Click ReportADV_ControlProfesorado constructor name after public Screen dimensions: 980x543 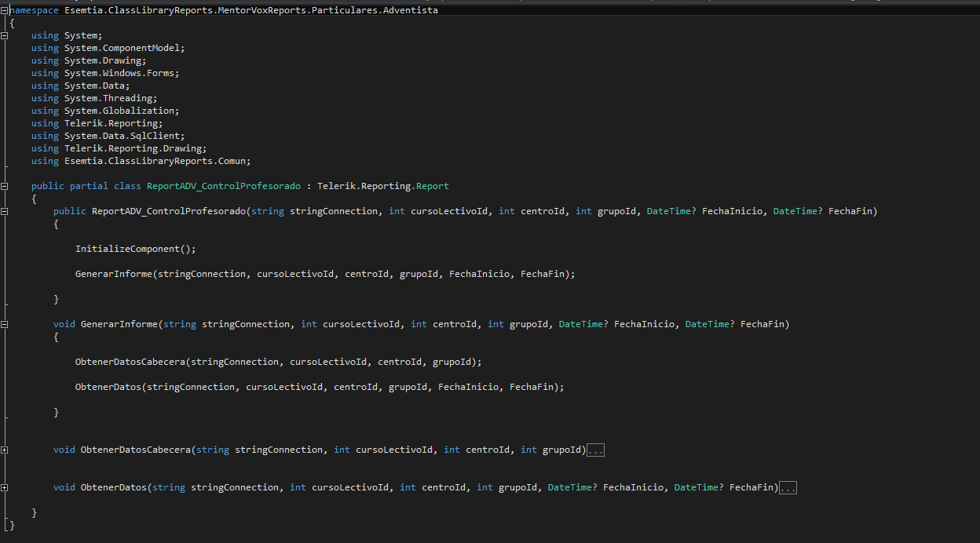[169, 211]
